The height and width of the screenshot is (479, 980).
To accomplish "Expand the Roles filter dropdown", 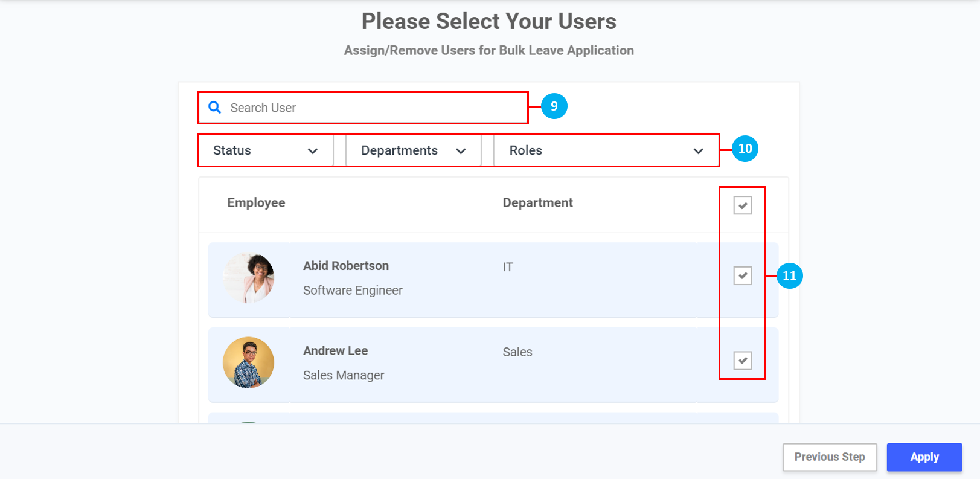I will [x=606, y=150].
